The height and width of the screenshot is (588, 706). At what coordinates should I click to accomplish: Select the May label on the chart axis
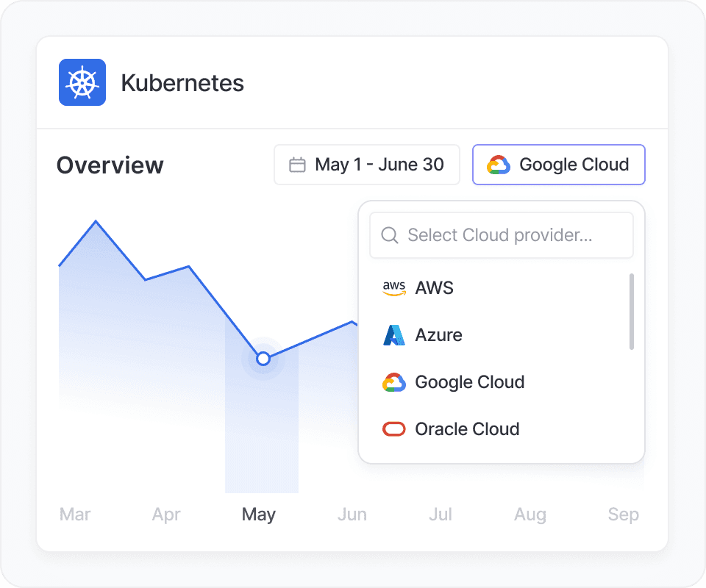[x=258, y=514]
